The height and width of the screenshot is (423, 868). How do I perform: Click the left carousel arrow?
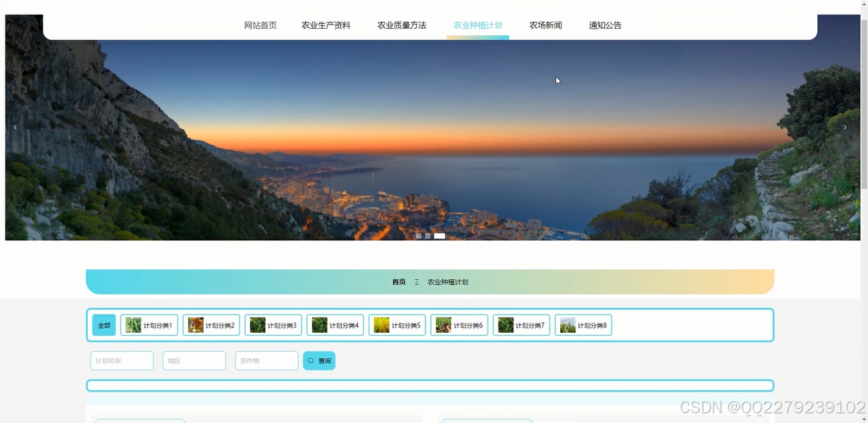tap(15, 127)
